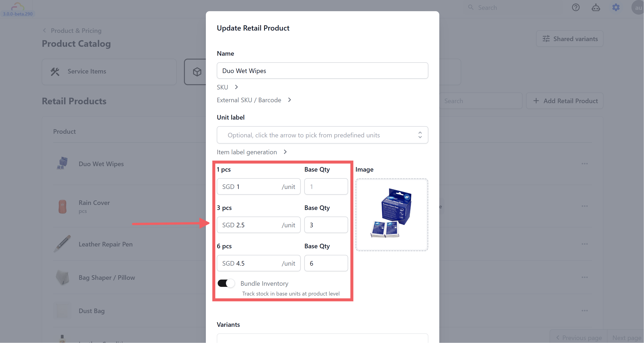This screenshot has height=343, width=644.
Task: Open the help question mark icon
Action: coord(576,8)
